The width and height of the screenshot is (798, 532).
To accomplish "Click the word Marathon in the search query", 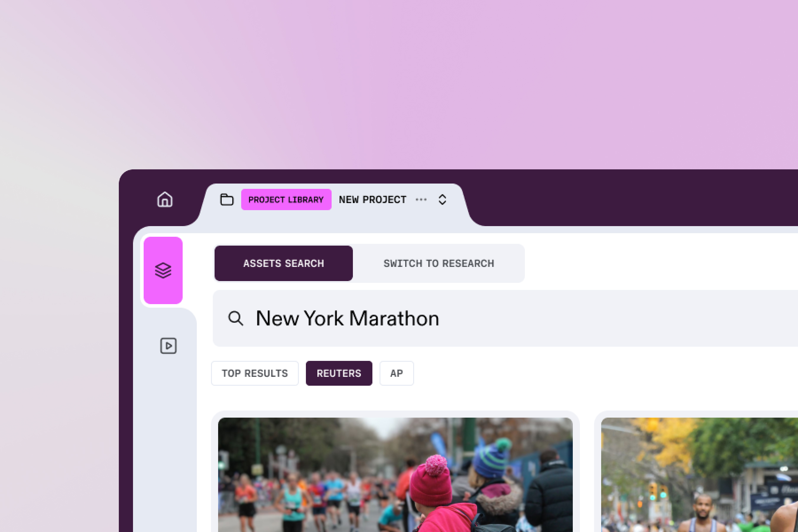I will click(x=394, y=319).
